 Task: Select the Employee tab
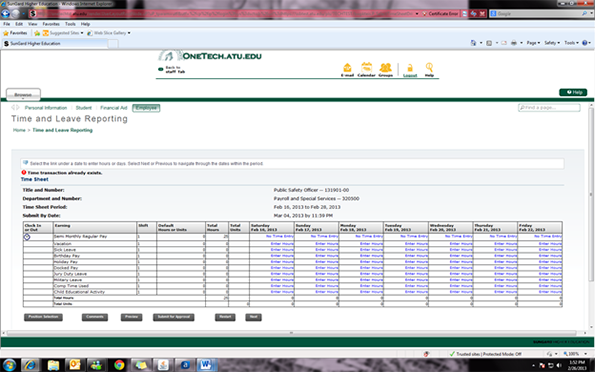point(146,108)
